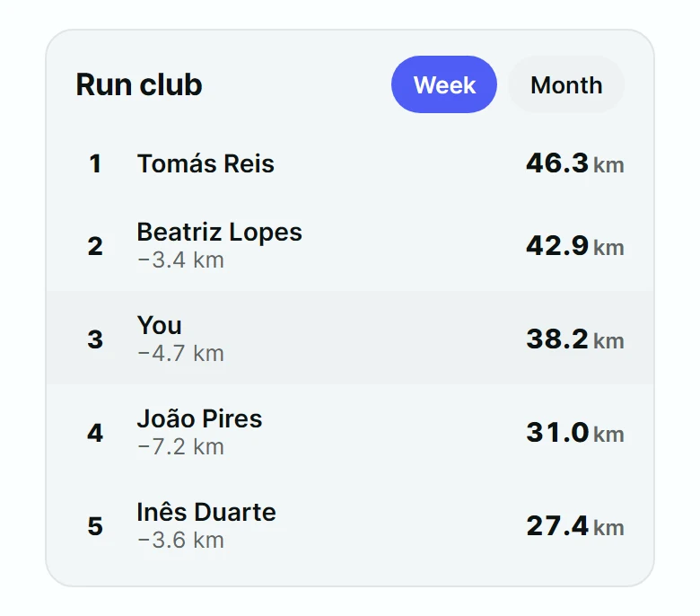Click the 38.2 km distance value
The width and height of the screenshot is (700, 616).
575,339
